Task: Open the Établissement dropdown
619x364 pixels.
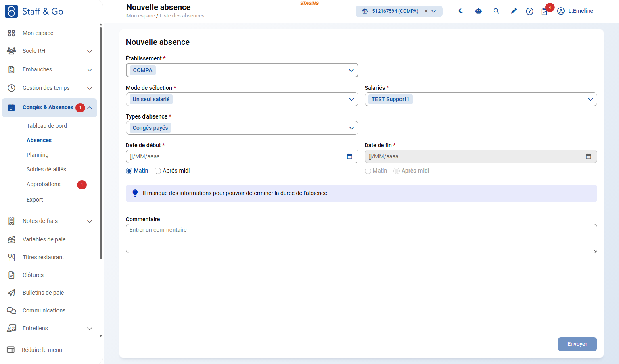Action: (x=242, y=70)
